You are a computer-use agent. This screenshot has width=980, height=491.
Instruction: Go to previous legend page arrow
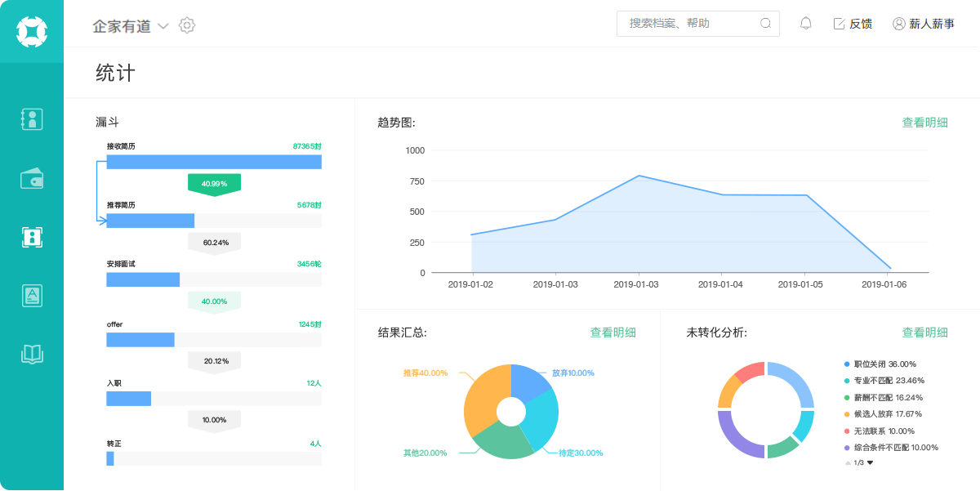coord(848,462)
